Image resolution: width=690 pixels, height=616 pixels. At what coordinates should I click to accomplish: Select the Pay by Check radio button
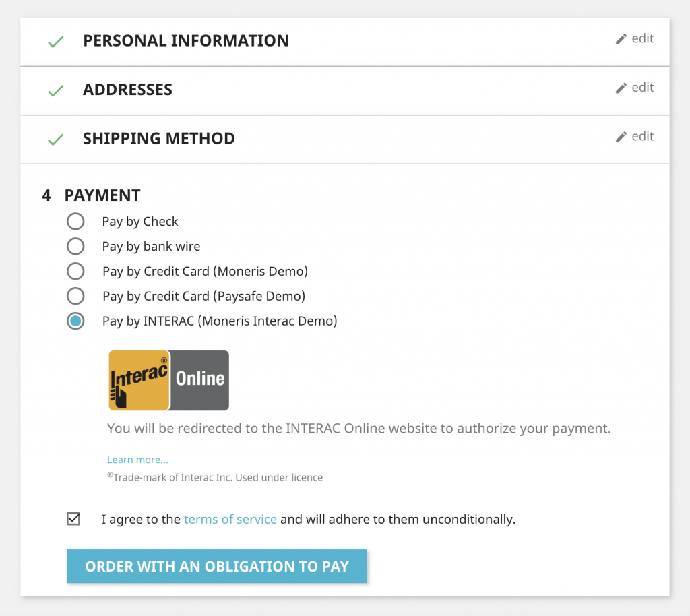tap(75, 221)
